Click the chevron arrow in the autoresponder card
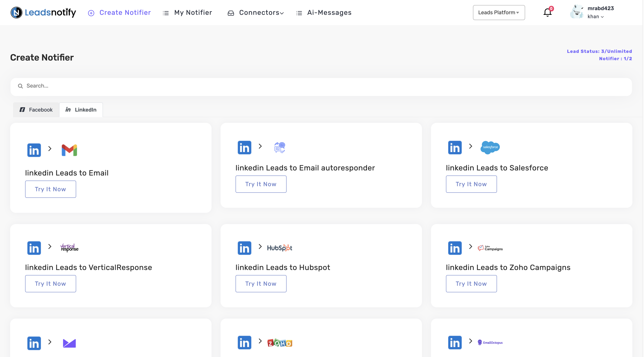Screen dimensions: 644x357 pos(260,146)
